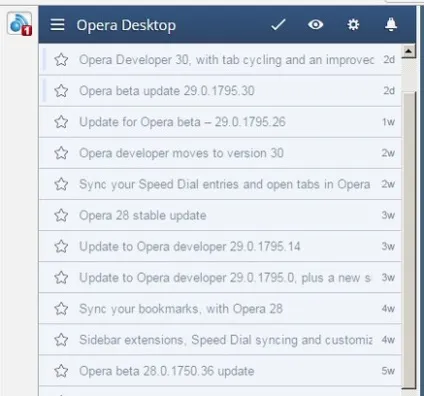Star 'Update to Opera developer 29.0.1795.14'
This screenshot has height=396, width=424.
coord(61,247)
